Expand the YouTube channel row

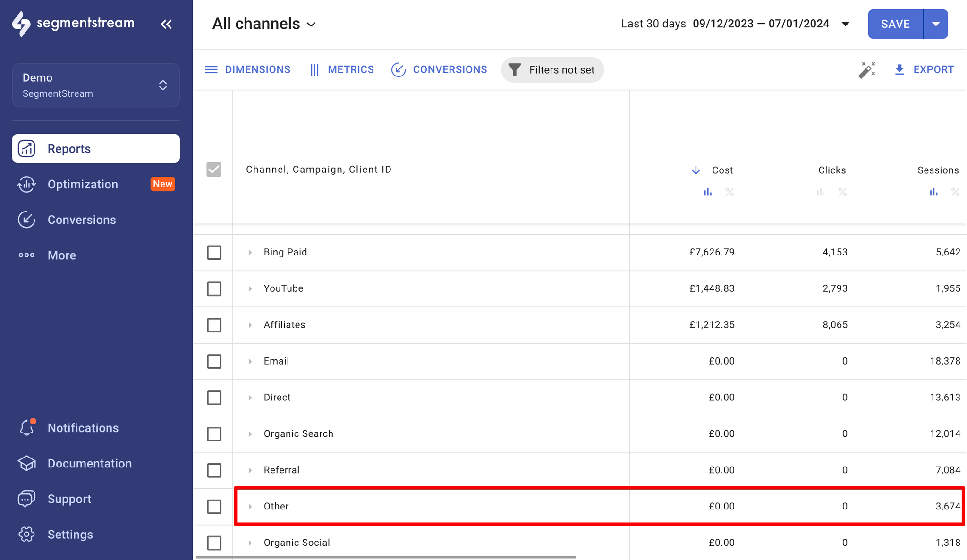click(250, 288)
